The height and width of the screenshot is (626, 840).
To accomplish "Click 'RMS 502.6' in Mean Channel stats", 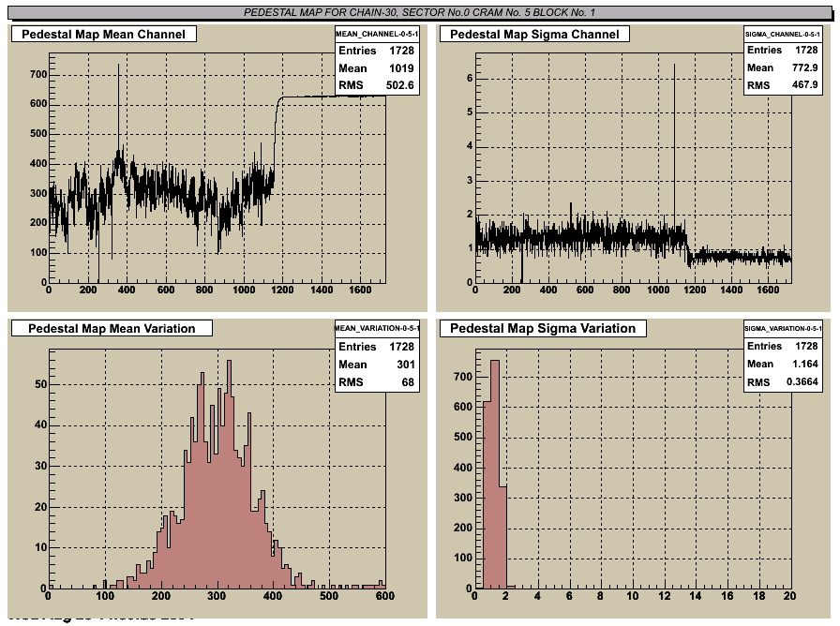I will 376,85.
